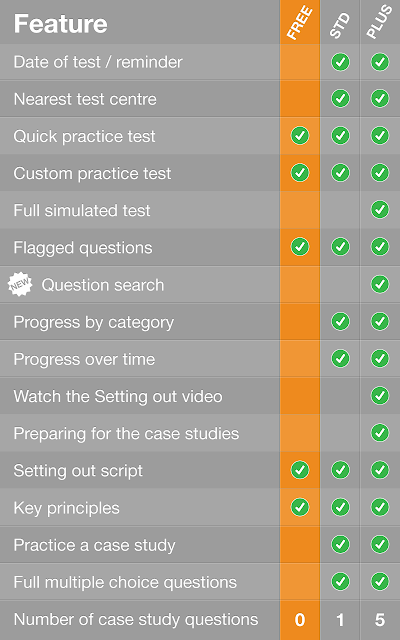Click PLUS checkmark for Full simulated test
Viewport: 400px width, 640px height.
(x=380, y=209)
